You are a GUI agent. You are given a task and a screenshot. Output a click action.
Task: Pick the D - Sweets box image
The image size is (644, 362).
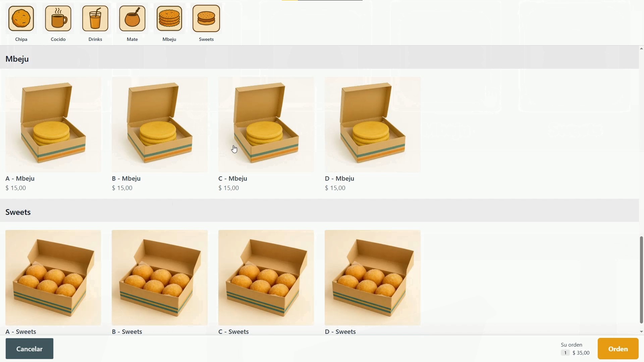pyautogui.click(x=373, y=278)
